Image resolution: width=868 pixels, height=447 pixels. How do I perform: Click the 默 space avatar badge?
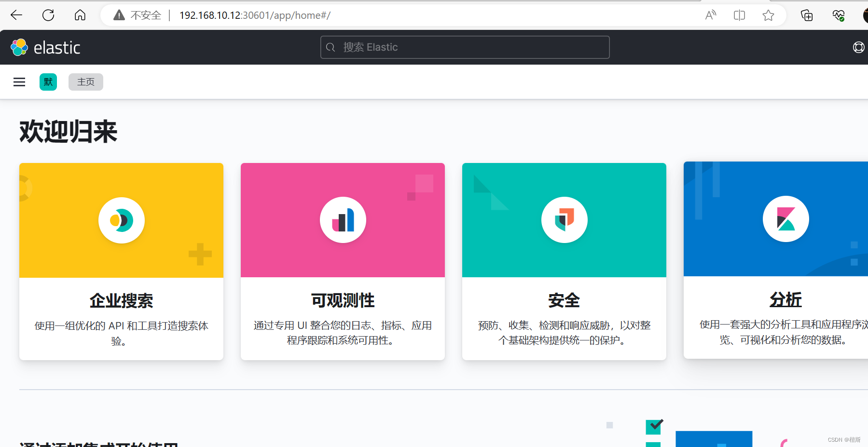point(48,82)
